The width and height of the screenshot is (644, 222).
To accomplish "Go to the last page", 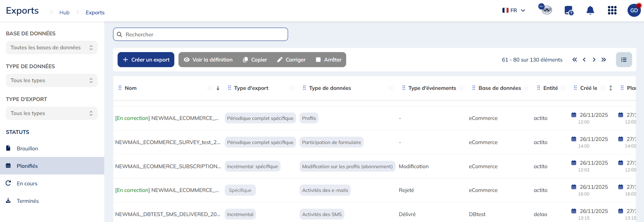I will (603, 60).
